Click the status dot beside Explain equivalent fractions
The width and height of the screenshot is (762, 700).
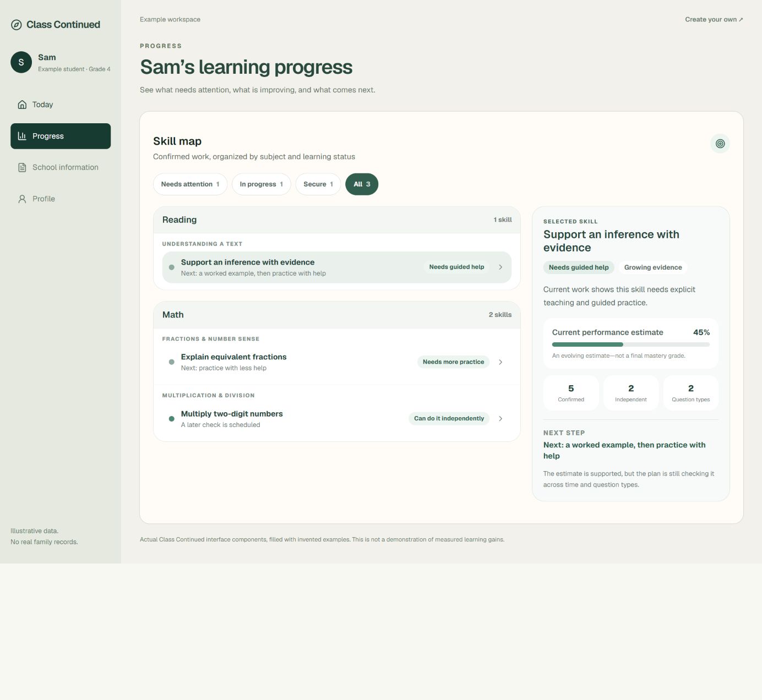pyautogui.click(x=172, y=362)
